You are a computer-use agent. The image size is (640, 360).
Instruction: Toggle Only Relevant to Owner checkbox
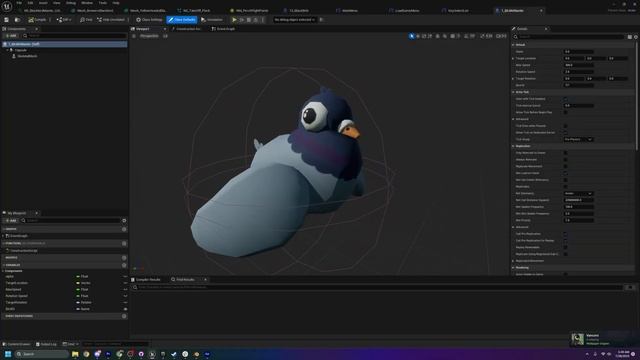pyautogui.click(x=565, y=153)
